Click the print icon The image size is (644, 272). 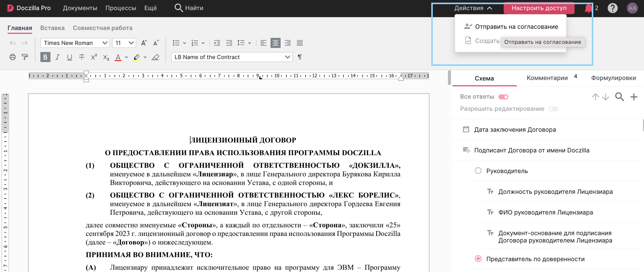pyautogui.click(x=12, y=57)
